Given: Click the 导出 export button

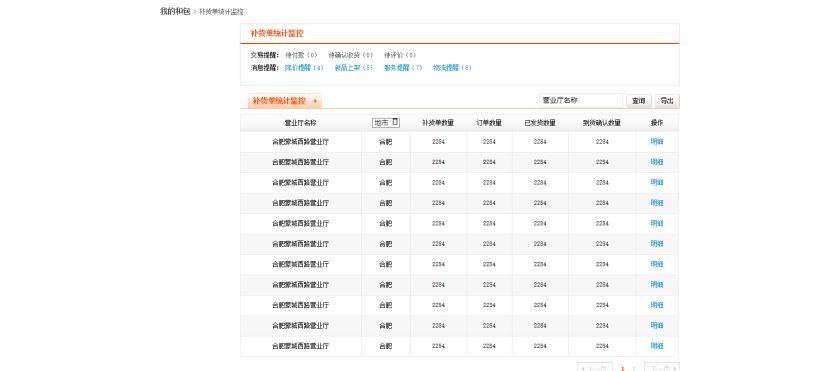Looking at the screenshot, I should click(x=667, y=101).
